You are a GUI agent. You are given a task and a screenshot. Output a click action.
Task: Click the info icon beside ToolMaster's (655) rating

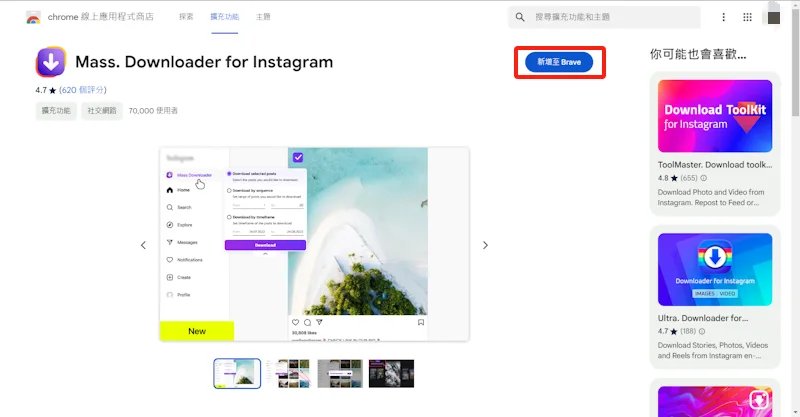click(x=704, y=178)
